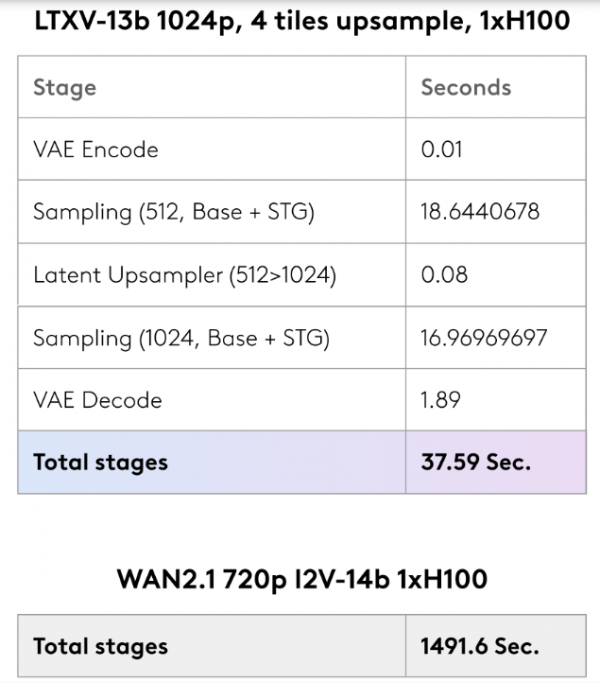600x683 pixels.
Task: Select the WAN2.1 Total stages label
Action: pyautogui.click(x=100, y=646)
